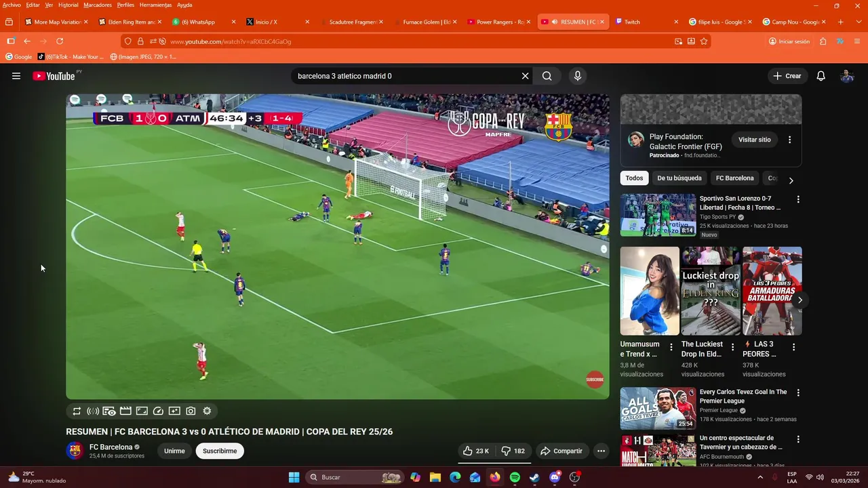Switch to Power Rangers YouTube tab

(x=499, y=22)
